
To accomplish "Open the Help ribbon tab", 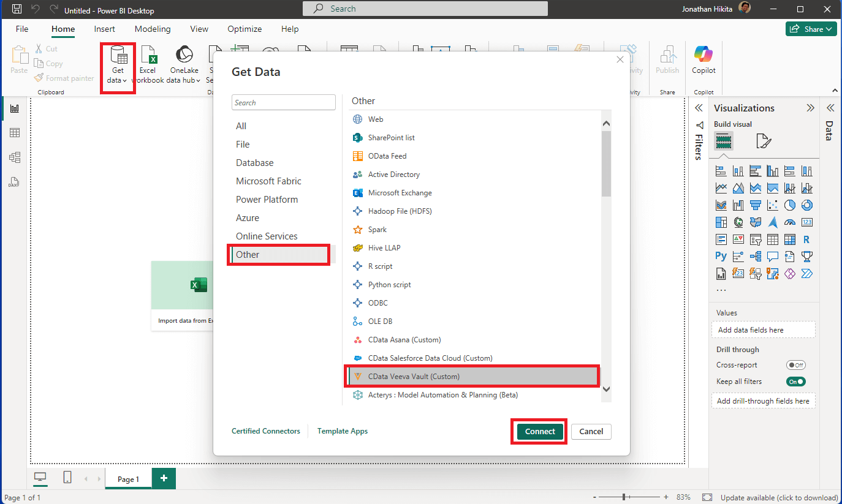I will pos(290,29).
